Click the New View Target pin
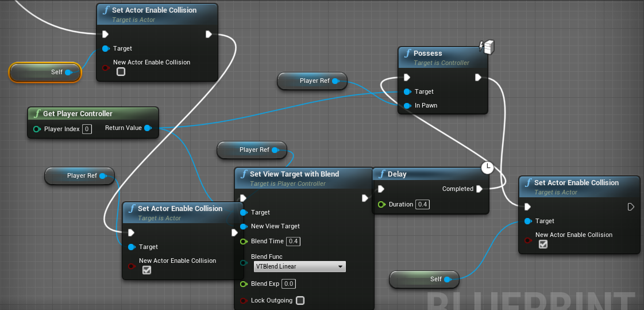This screenshot has height=310, width=644. point(244,227)
